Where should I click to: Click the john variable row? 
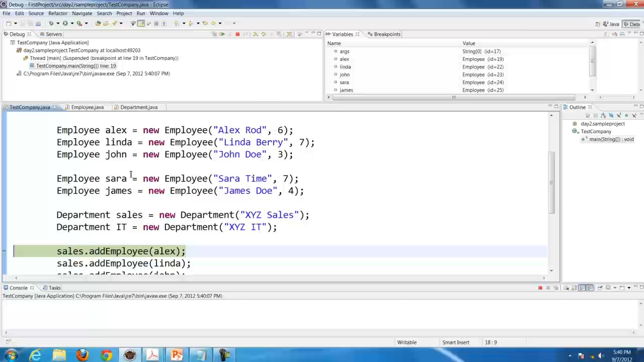coord(458,74)
